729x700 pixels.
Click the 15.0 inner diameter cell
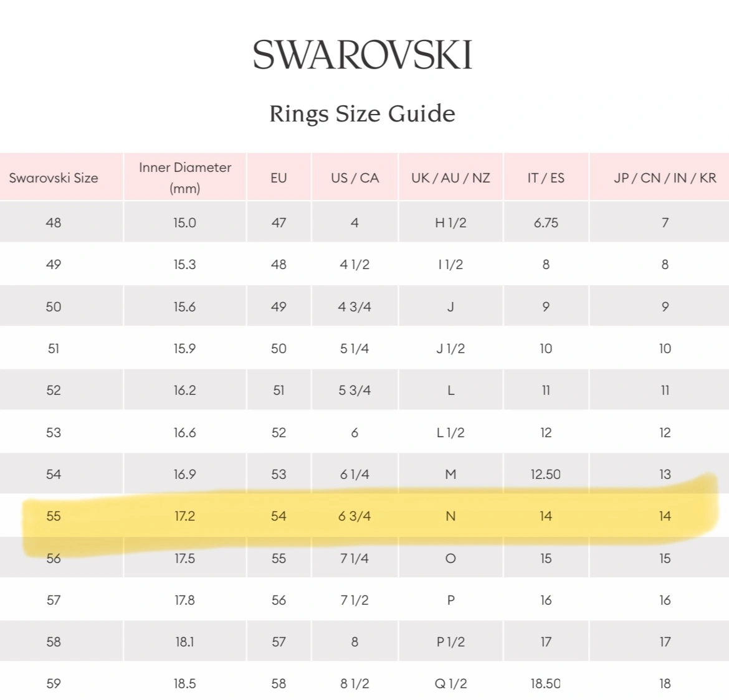point(184,222)
